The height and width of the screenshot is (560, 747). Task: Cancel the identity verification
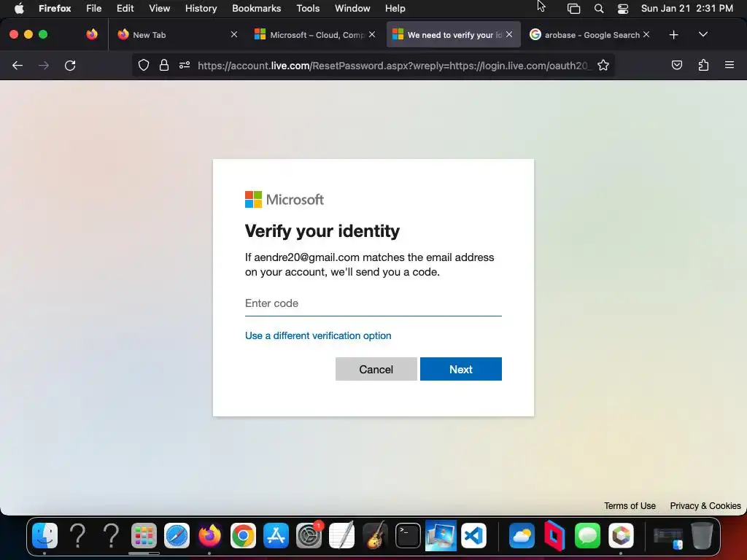[x=376, y=369]
